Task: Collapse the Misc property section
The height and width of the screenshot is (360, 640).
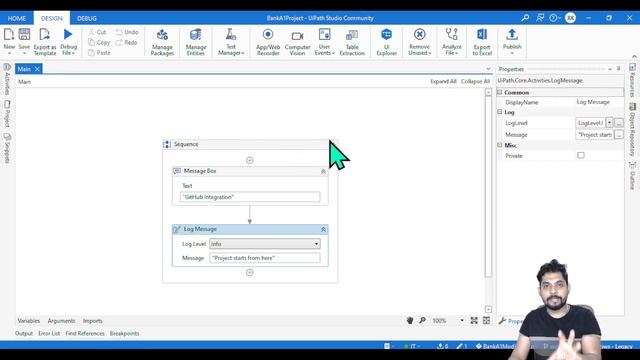Action: [500, 145]
